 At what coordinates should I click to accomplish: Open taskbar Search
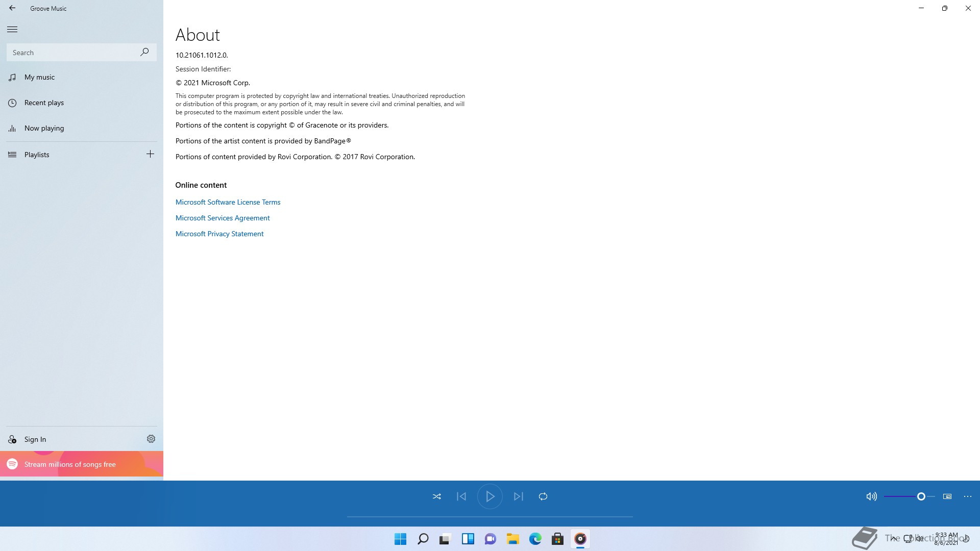click(423, 539)
